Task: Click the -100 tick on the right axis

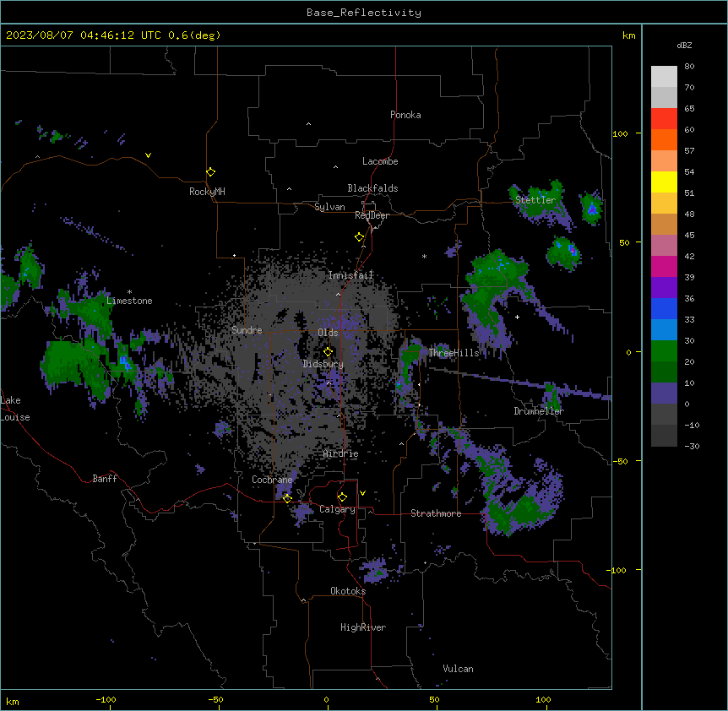Action: click(x=617, y=570)
